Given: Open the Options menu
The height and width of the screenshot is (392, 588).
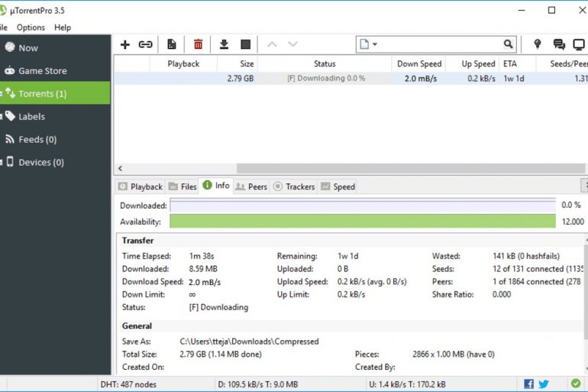Looking at the screenshot, I should click(31, 28).
